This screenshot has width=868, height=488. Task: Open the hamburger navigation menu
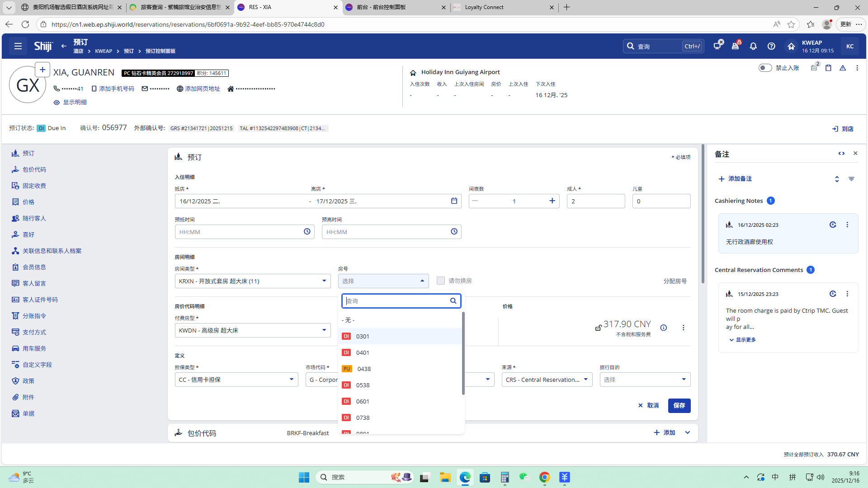18,46
